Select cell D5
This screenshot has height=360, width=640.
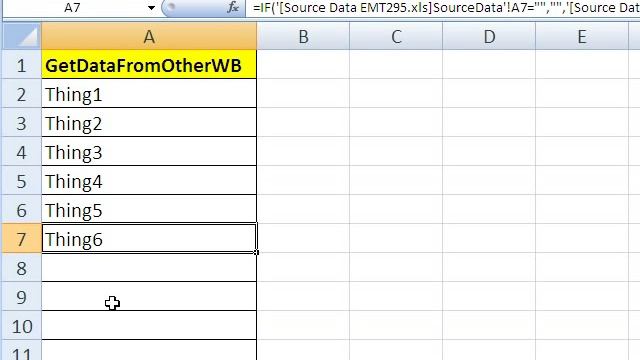coord(489,181)
